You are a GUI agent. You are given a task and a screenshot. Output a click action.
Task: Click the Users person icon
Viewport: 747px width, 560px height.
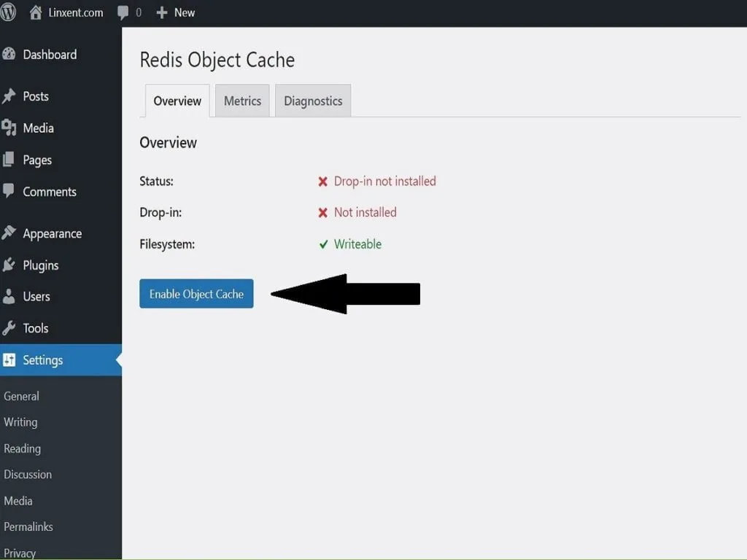(x=9, y=296)
